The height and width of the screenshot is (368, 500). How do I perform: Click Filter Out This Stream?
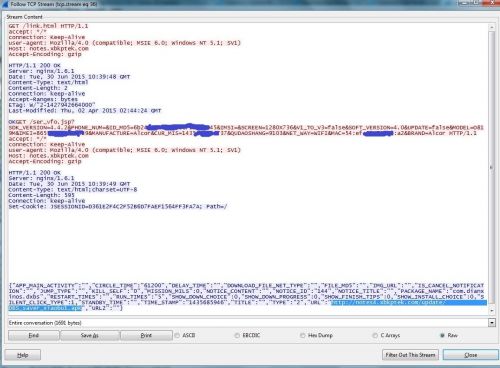click(410, 355)
